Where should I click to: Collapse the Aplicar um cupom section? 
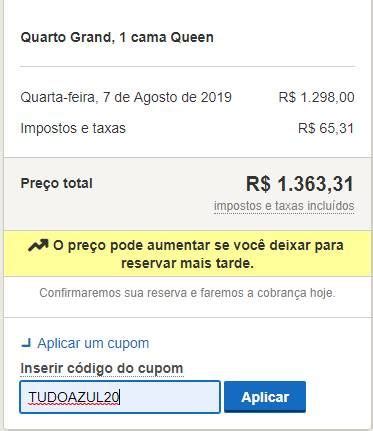(85, 343)
